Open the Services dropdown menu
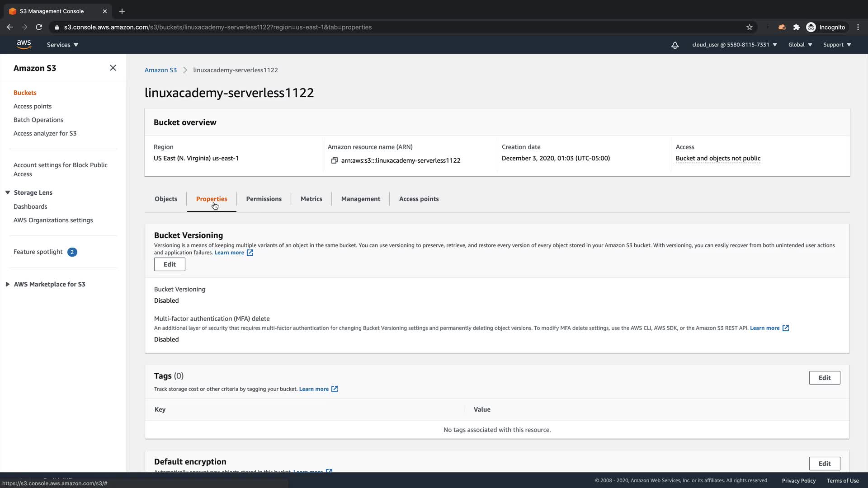The width and height of the screenshot is (868, 488). (x=62, y=45)
